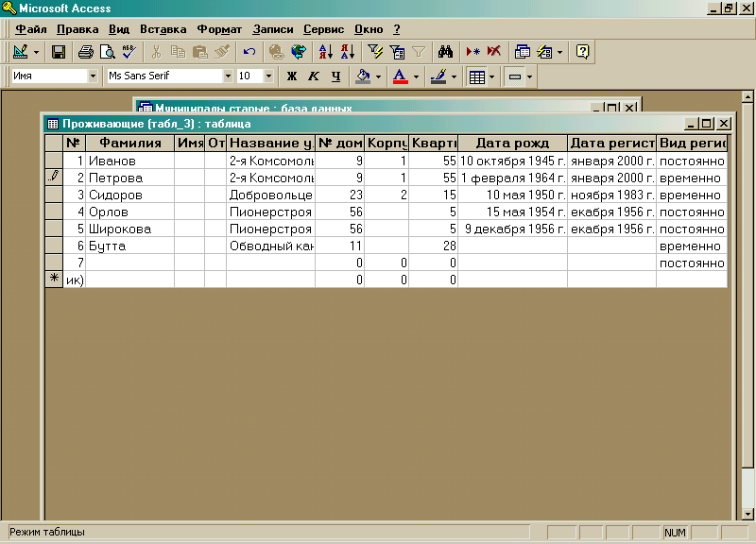Open the Записи menu
756x544 pixels.
(x=273, y=29)
